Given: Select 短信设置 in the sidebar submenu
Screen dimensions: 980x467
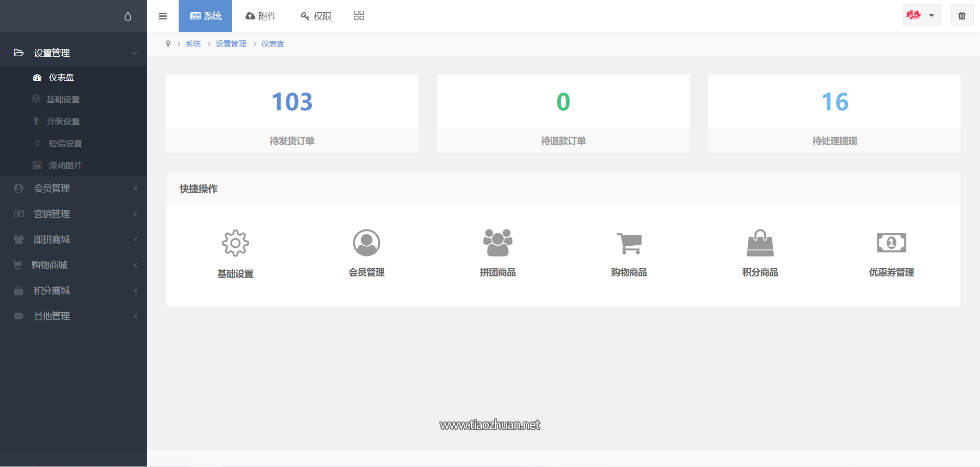Looking at the screenshot, I should click(65, 144).
